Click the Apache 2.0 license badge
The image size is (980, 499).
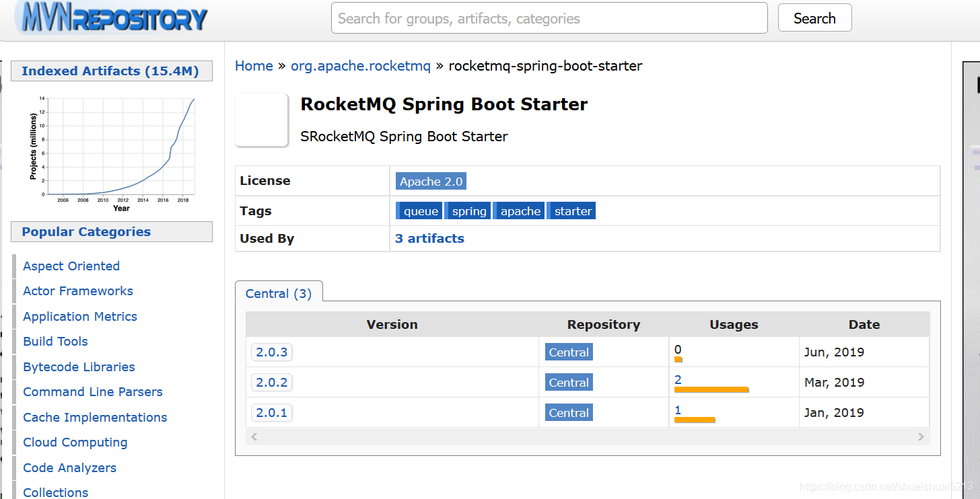coord(431,182)
